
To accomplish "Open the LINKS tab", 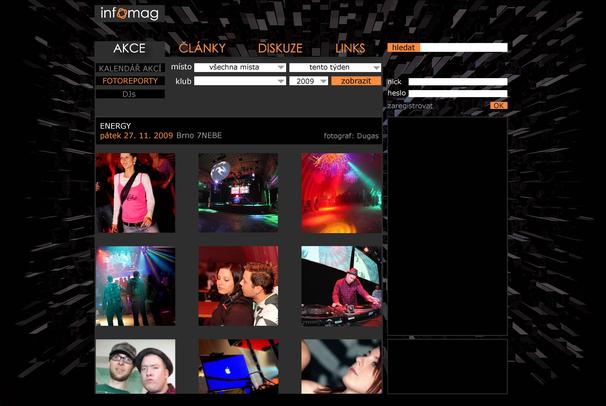I will 350,48.
